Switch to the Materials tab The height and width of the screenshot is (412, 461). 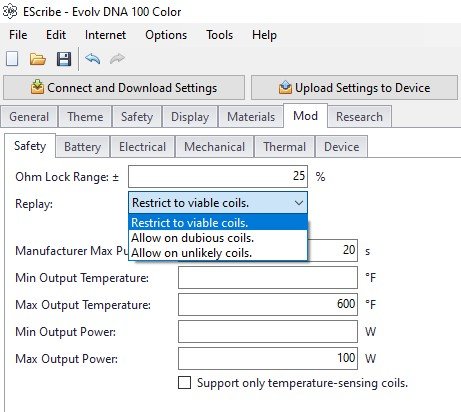click(x=251, y=117)
